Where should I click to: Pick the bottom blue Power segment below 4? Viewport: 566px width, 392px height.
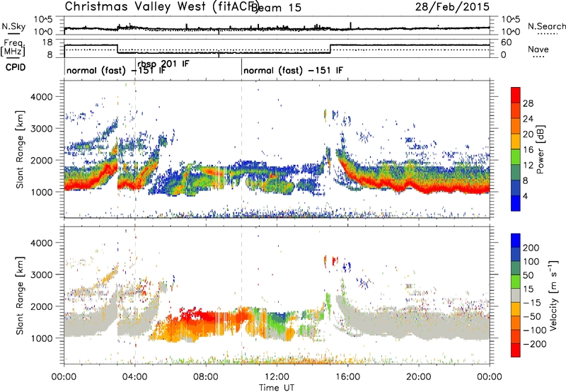(x=516, y=203)
